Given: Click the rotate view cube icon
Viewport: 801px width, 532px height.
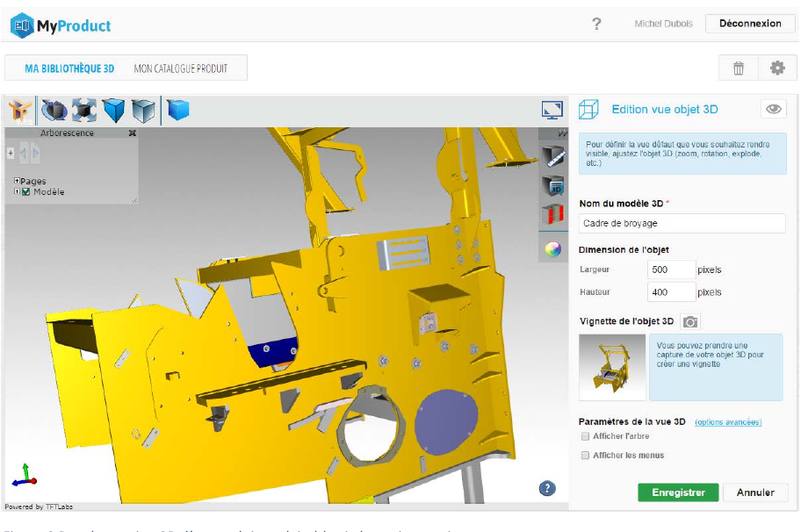Looking at the screenshot, I should click(x=55, y=111).
